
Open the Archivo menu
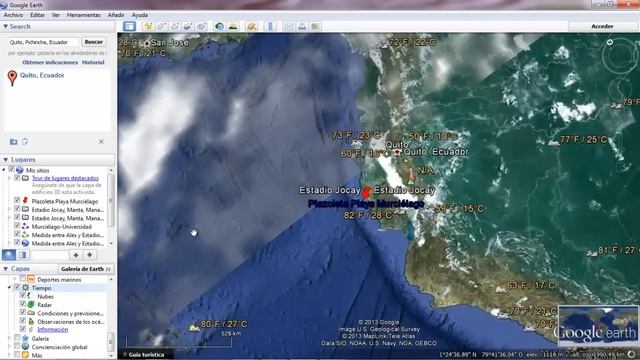(13, 15)
